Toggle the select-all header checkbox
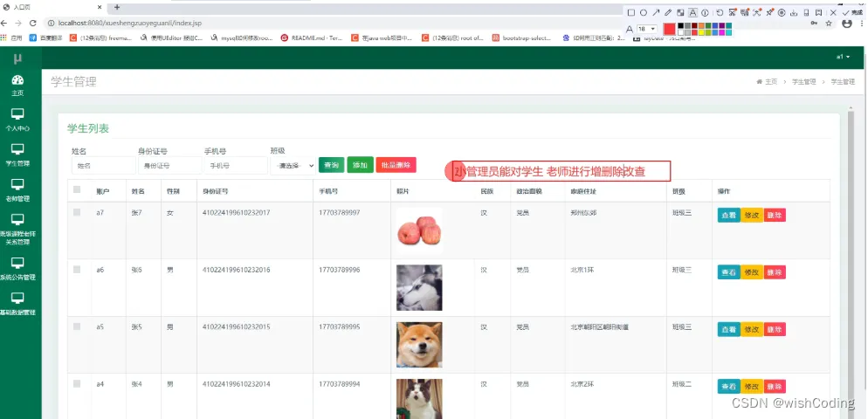 click(x=77, y=189)
